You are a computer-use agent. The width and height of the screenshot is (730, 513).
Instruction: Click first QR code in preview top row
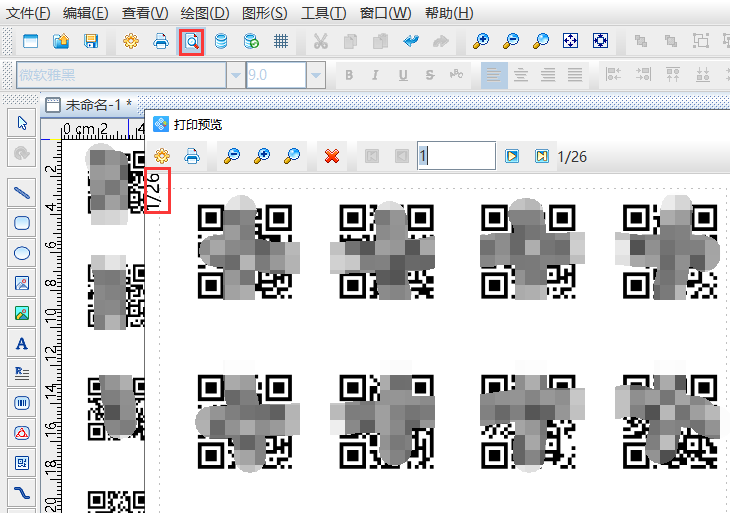(245, 251)
